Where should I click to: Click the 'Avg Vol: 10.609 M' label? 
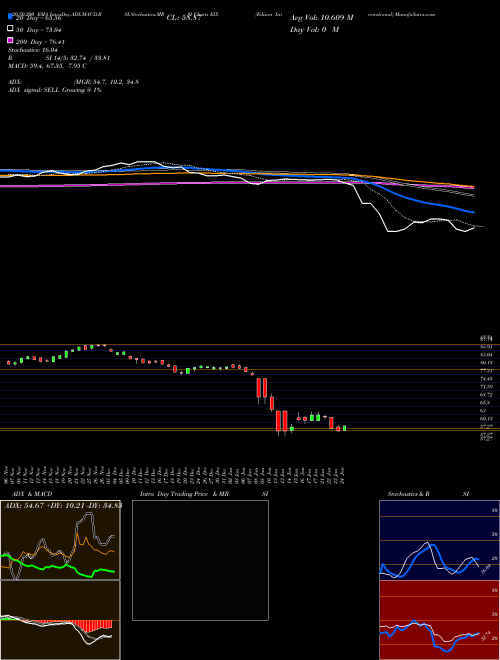[x=321, y=18]
